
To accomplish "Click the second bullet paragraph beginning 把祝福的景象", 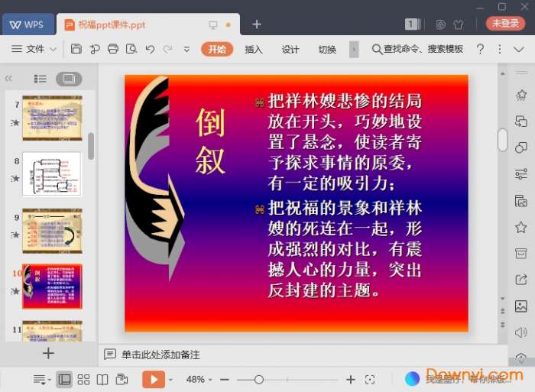I will tap(345, 249).
